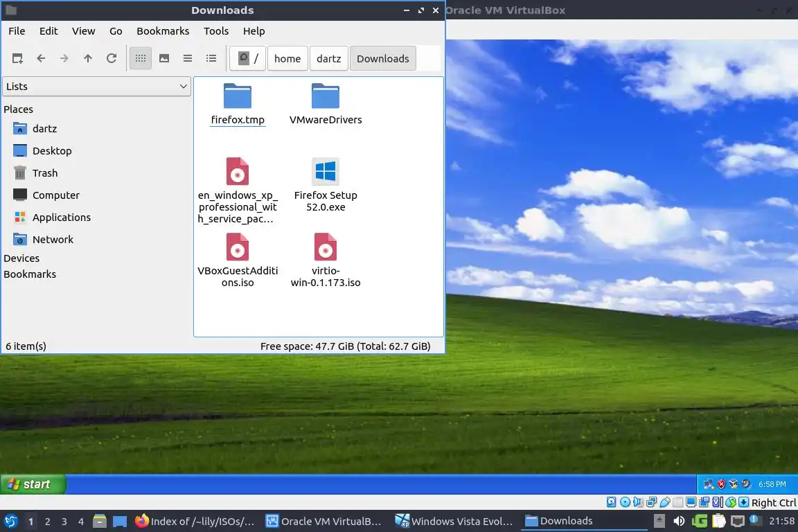Screen dimensions: 798x532
Task: Click VirtualBox Right Ctrl host key indicator
Action: tap(774, 503)
